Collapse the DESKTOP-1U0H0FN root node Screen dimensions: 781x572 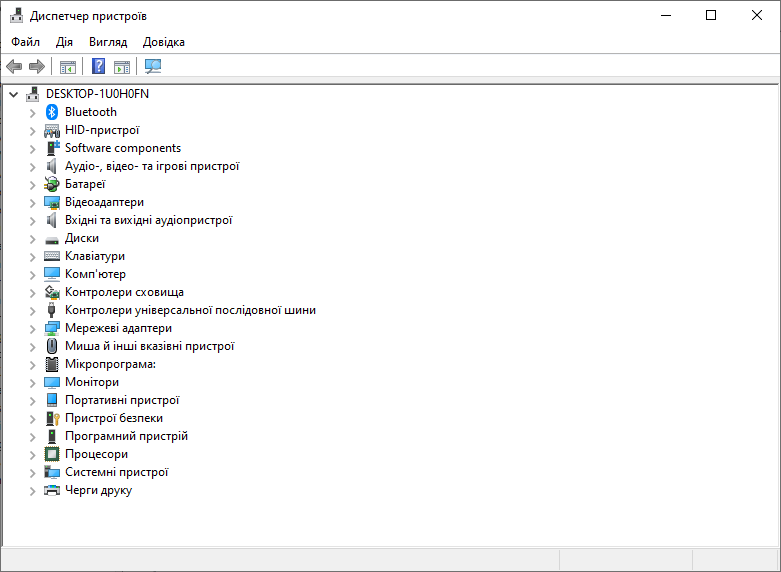[13, 94]
